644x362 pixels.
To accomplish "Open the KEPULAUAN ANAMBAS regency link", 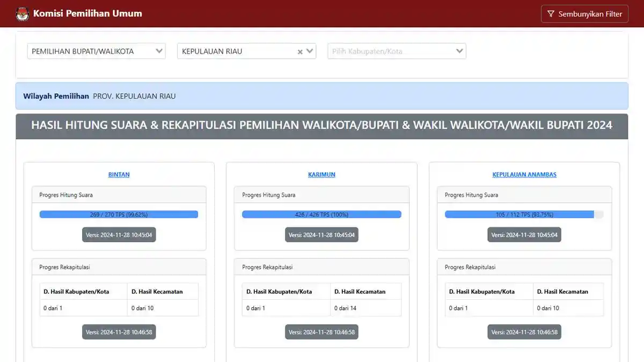I will tap(524, 174).
